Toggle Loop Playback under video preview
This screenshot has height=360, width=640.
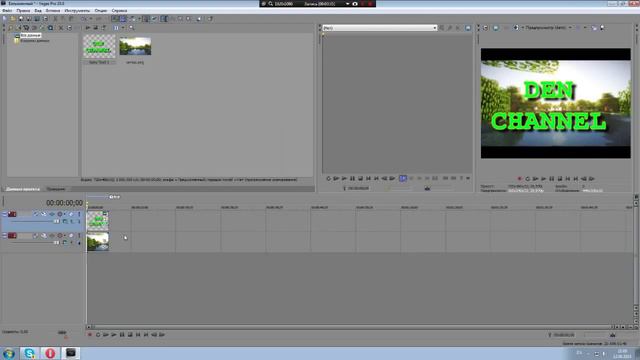[x=527, y=179]
